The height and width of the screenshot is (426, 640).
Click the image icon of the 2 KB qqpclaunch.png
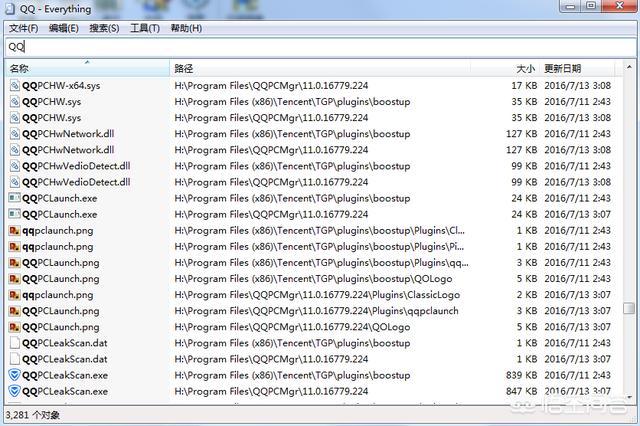(x=14, y=295)
